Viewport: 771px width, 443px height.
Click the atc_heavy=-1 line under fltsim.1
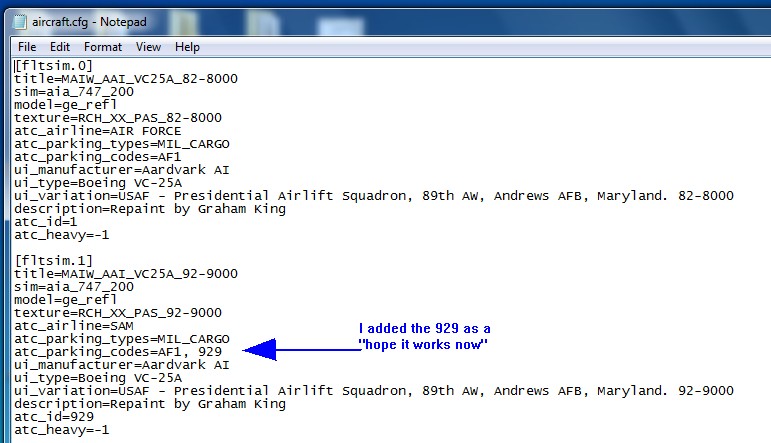[61, 430]
